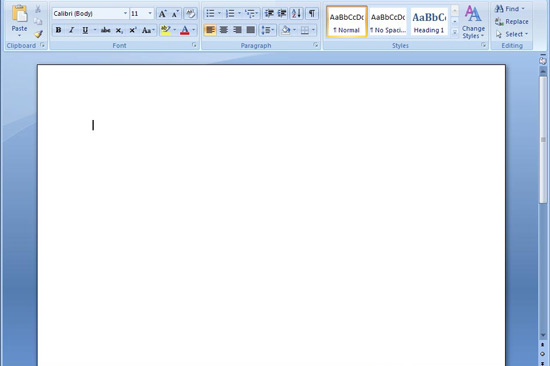Align text right
The width and height of the screenshot is (550, 366).
pyautogui.click(x=237, y=30)
